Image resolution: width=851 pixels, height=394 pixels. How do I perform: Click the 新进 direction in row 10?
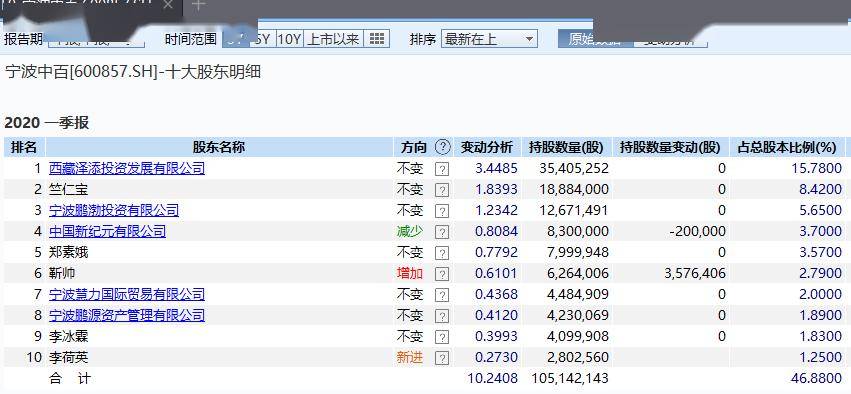(410, 357)
